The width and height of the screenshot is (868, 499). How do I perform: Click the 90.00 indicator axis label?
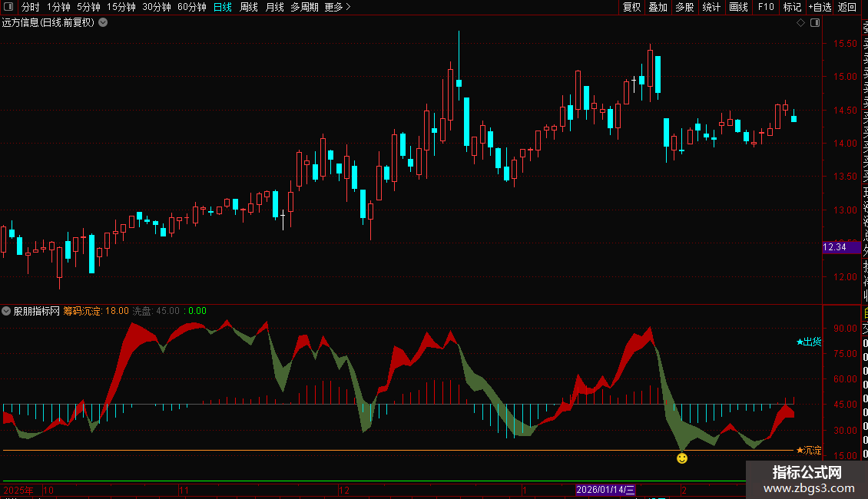point(845,328)
